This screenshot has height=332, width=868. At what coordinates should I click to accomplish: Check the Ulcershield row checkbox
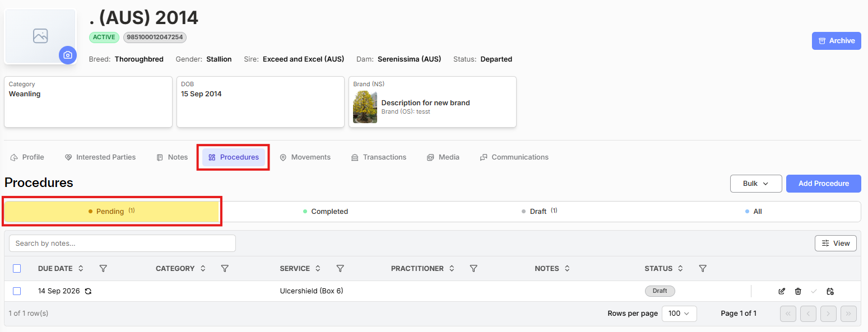(17, 291)
